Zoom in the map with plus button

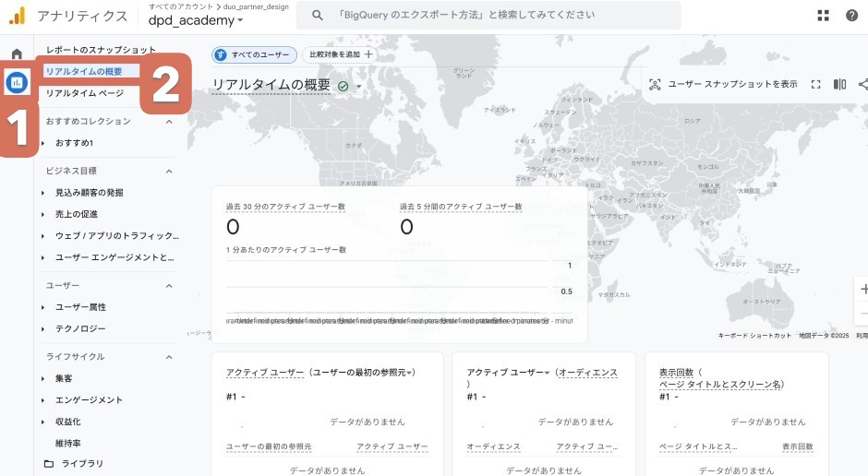[x=862, y=289]
